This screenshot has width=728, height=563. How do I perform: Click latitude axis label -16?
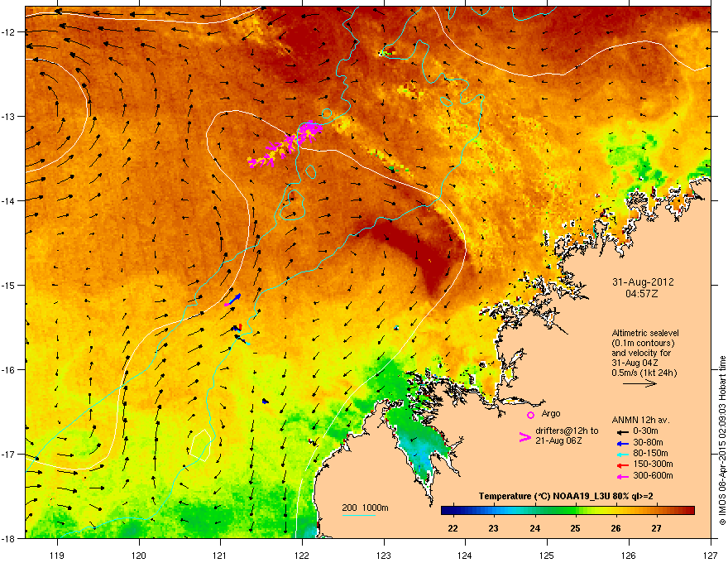[x=8, y=370]
